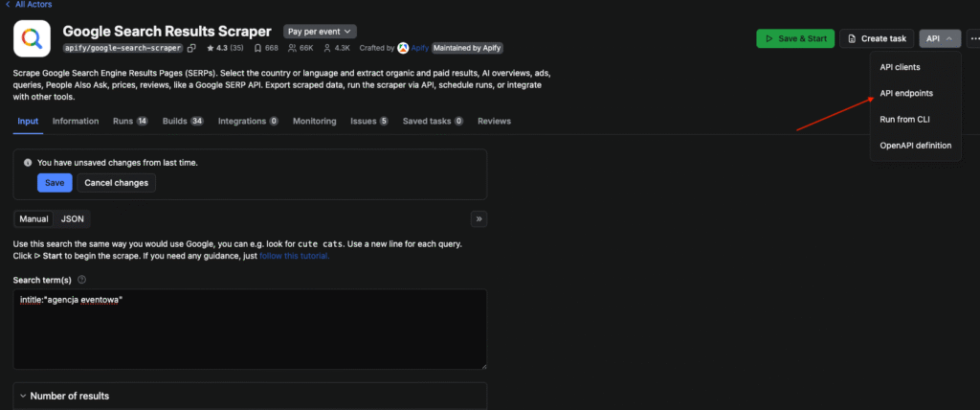This screenshot has height=410, width=980.
Task: Open the Pay per event dropdown
Action: pyautogui.click(x=320, y=32)
